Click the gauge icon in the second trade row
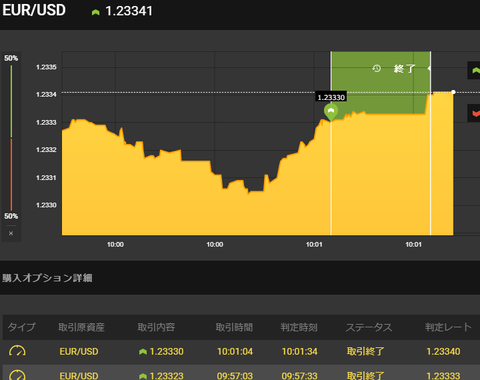Screen dimensions: 480x380 click(17, 375)
